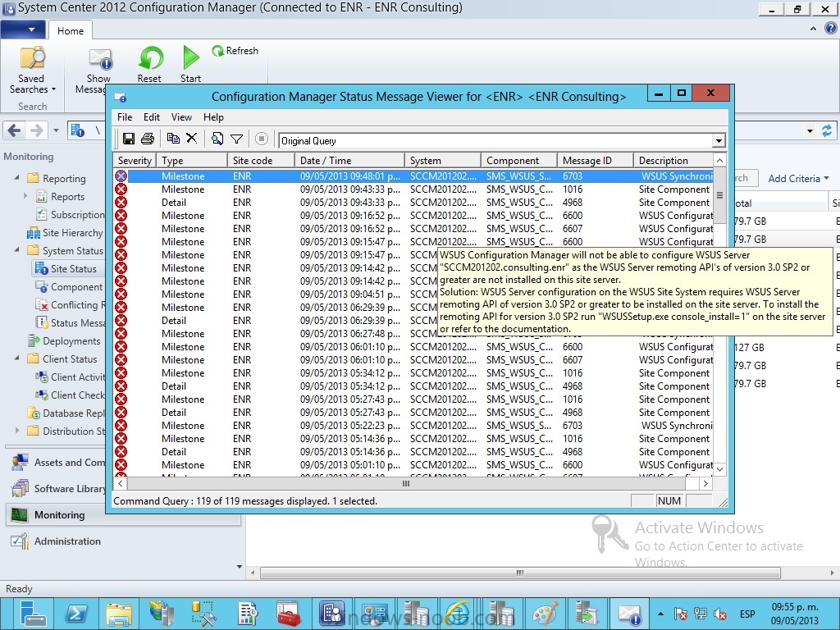Click the Forward navigation arrow
The height and width of the screenshot is (630, 840).
36,130
